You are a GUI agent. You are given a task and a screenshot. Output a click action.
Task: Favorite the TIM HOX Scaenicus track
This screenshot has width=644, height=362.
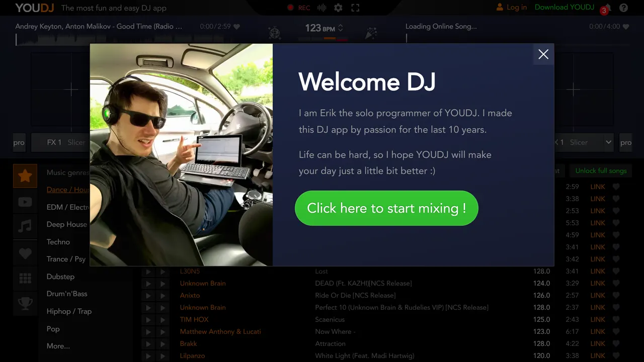click(616, 319)
